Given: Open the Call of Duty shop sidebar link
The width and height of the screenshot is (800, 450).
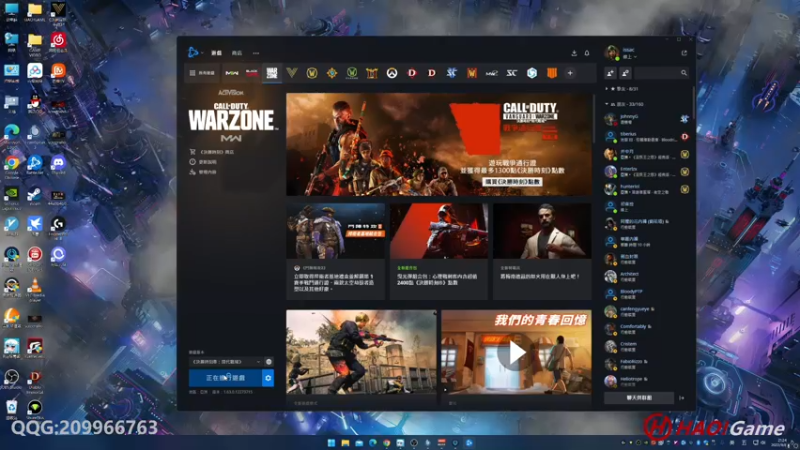Looking at the screenshot, I should [212, 152].
